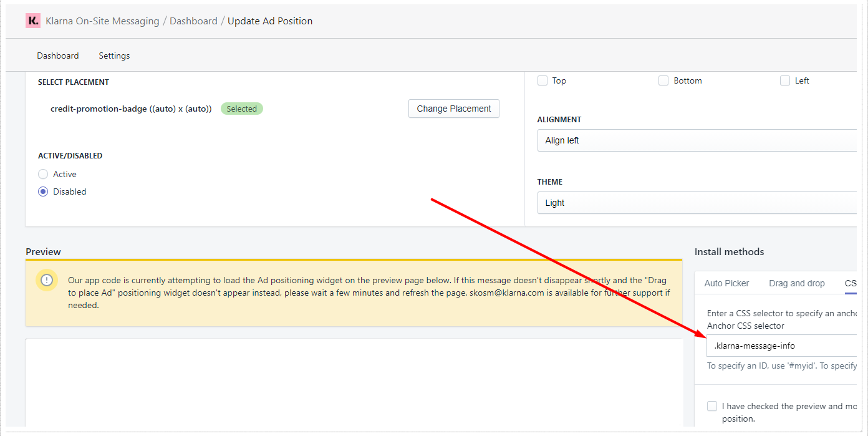Click the THEME label
Viewport: 868px width, 436px height.
550,182
